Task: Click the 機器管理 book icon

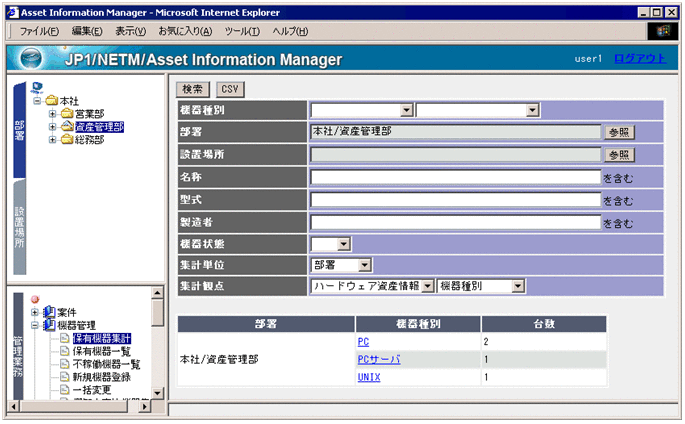Action: 49,325
